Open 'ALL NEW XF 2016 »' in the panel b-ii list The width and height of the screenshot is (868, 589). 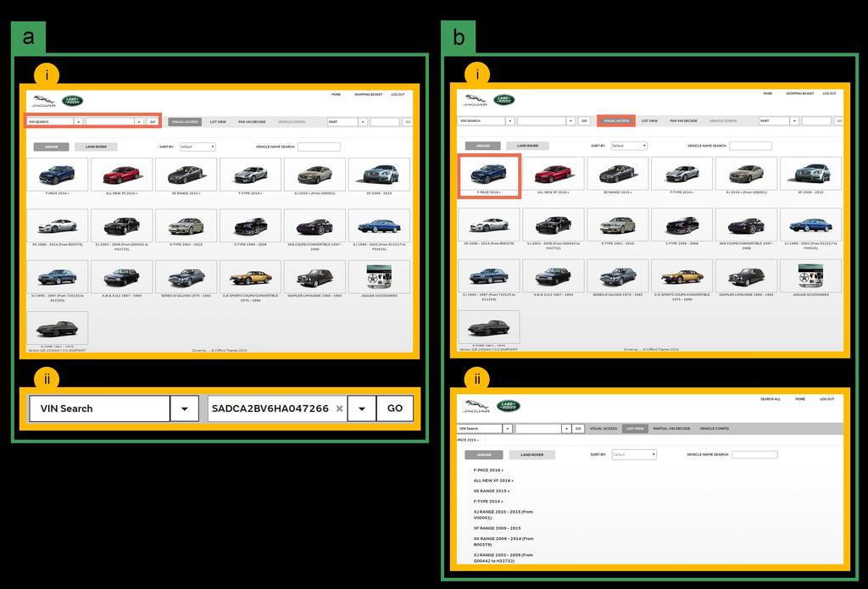click(493, 481)
